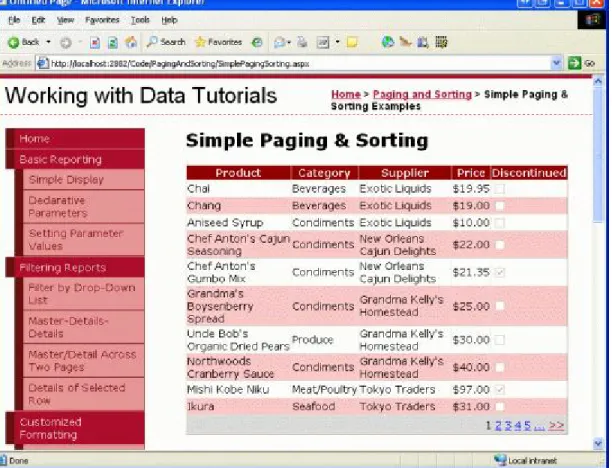This screenshot has height=468, width=612.
Task: Open the View menu
Action: [x=65, y=20]
